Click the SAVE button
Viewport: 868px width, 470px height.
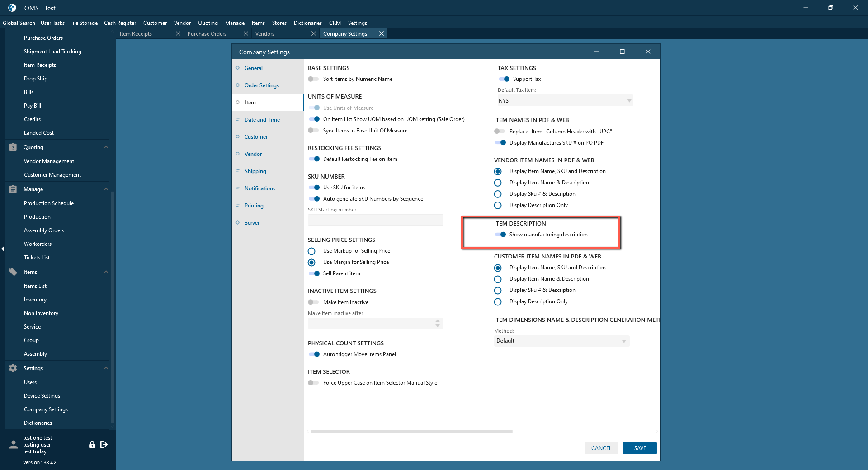point(640,448)
